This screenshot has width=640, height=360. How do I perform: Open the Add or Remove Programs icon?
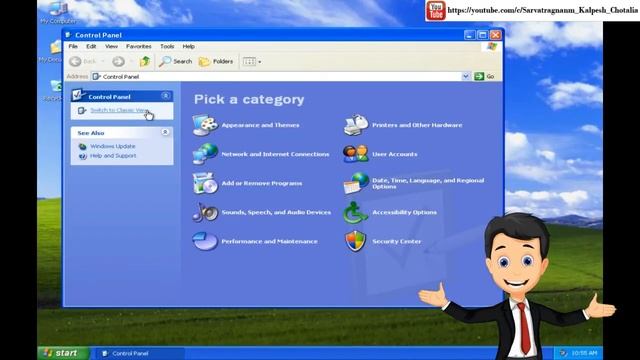click(x=204, y=183)
